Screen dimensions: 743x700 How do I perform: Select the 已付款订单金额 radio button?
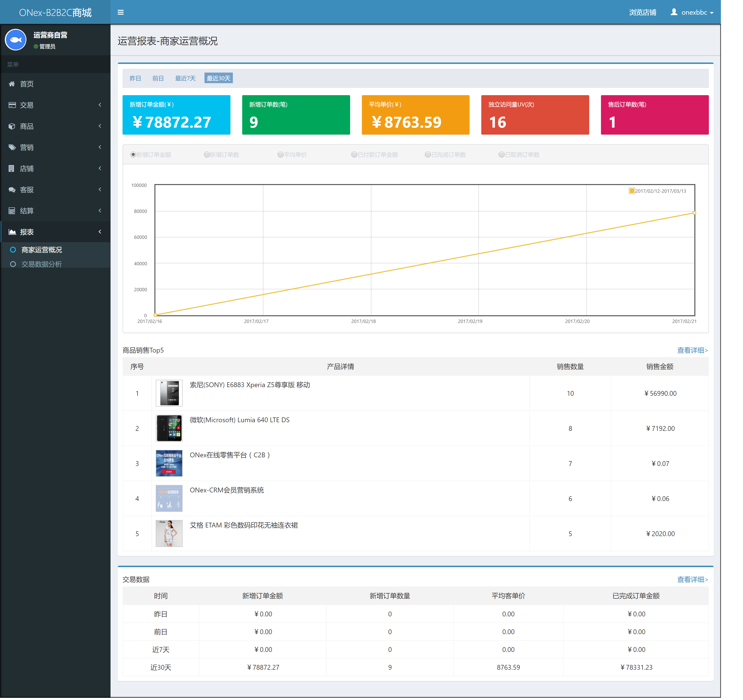coord(354,155)
